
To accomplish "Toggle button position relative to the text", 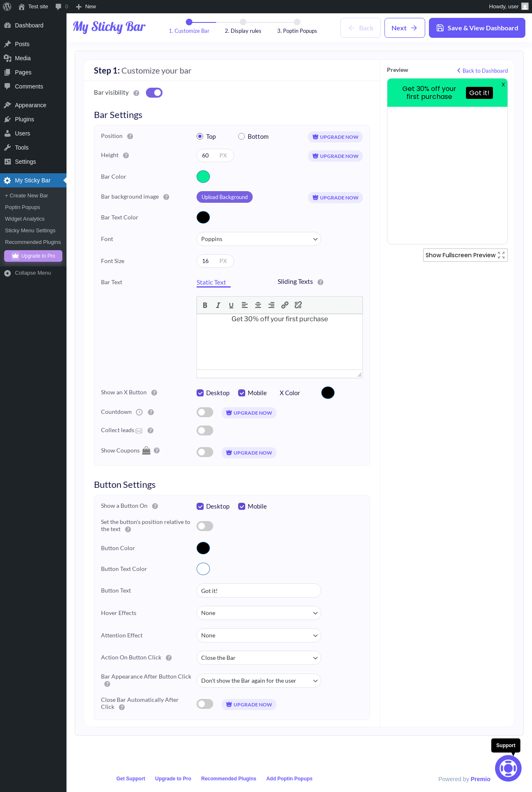I will click(x=205, y=526).
